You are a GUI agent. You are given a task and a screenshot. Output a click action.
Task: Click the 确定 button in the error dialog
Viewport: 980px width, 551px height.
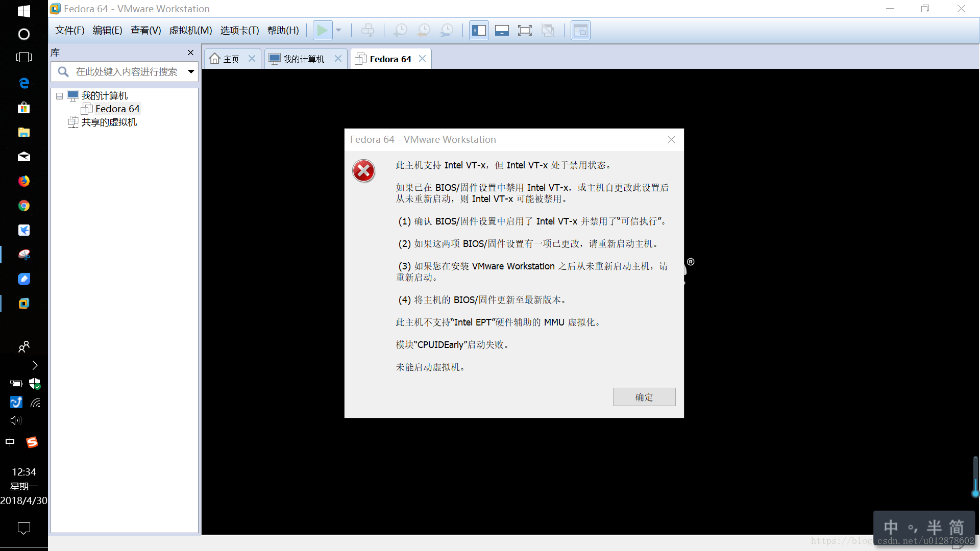(644, 397)
